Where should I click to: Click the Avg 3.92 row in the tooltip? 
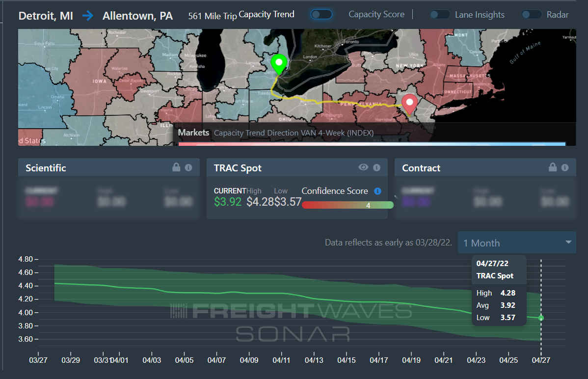(x=496, y=305)
